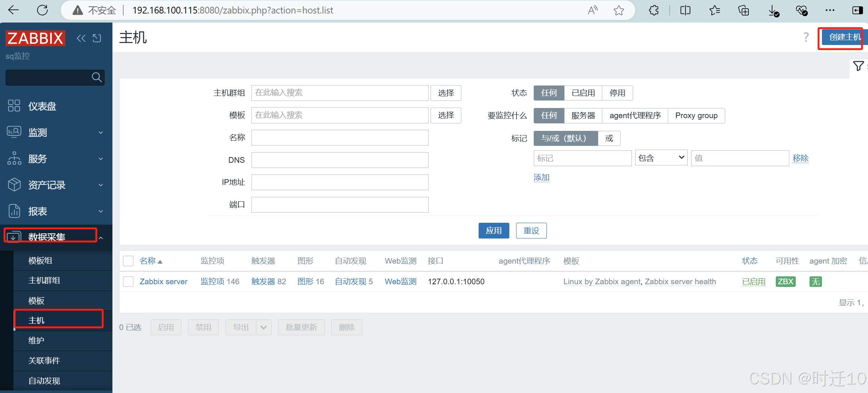The image size is (868, 393).
Task: Open 自动发现 discovery submenu item
Action: [x=63, y=381]
